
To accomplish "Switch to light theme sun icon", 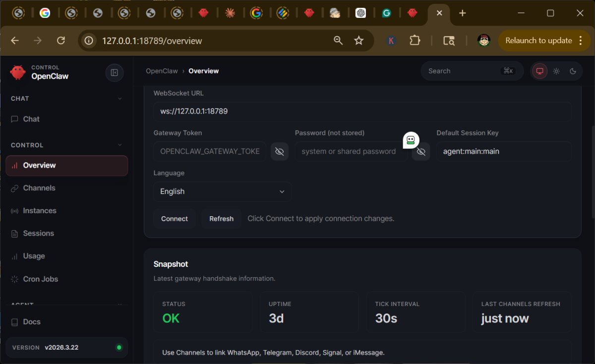I will 556,71.
